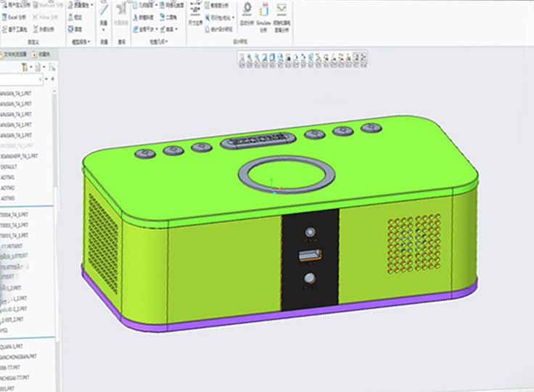Open the 可行性/优化 dropdown arrow
Viewport: 534px width, 392px height.
coord(234,17)
